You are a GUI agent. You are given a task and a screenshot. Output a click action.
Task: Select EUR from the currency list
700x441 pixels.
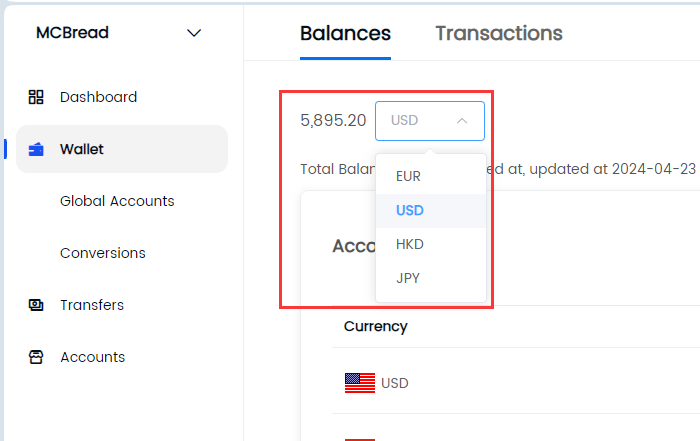coord(409,176)
